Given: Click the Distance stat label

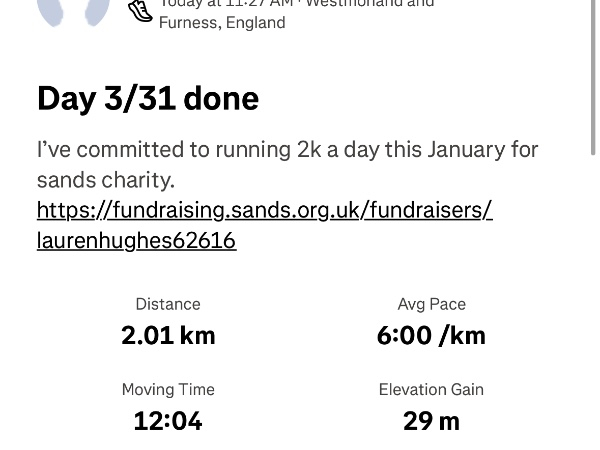Looking at the screenshot, I should pos(168,304).
